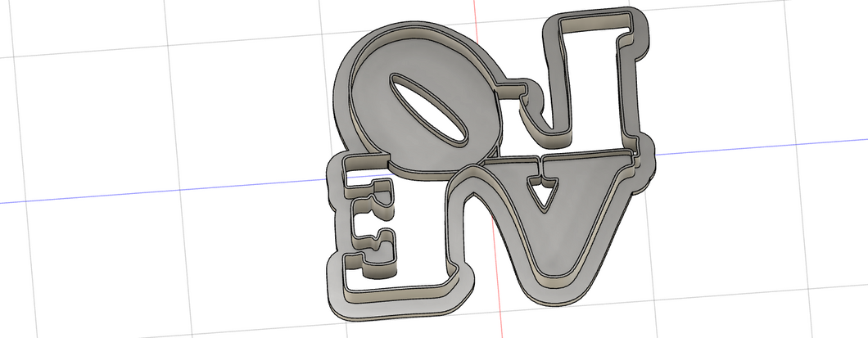The image size is (868, 338).
Task: Select the middle arm of the letter E
Action: (x=375, y=239)
